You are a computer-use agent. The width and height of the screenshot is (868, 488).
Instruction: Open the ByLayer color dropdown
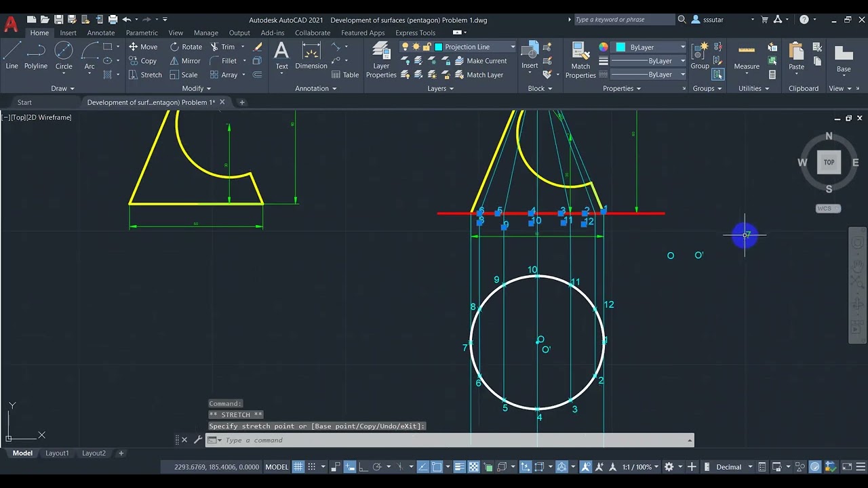point(683,47)
